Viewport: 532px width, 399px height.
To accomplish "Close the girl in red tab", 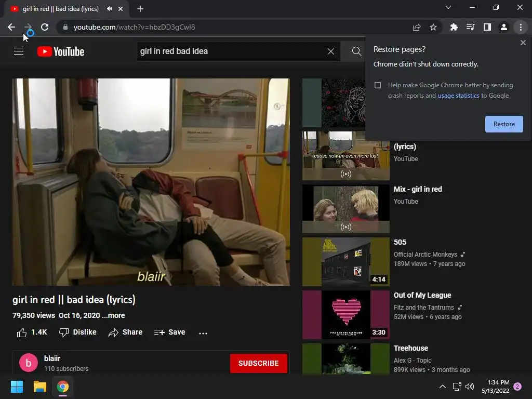I will click(121, 9).
